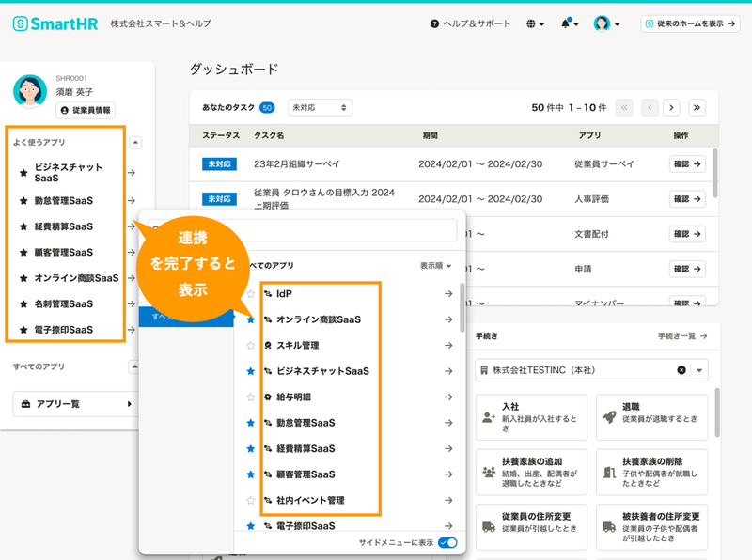
Task: Click the app popup list scrollbar
Action: pyautogui.click(x=462, y=308)
